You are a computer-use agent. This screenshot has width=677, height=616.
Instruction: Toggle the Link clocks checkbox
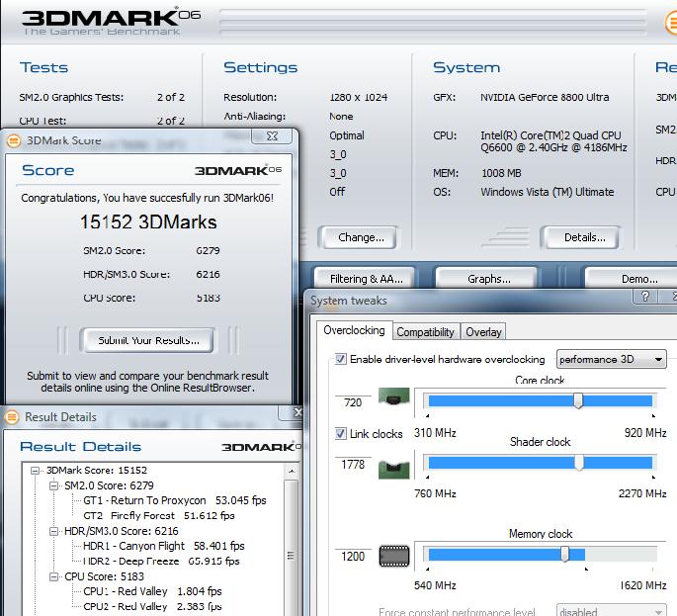(x=341, y=434)
